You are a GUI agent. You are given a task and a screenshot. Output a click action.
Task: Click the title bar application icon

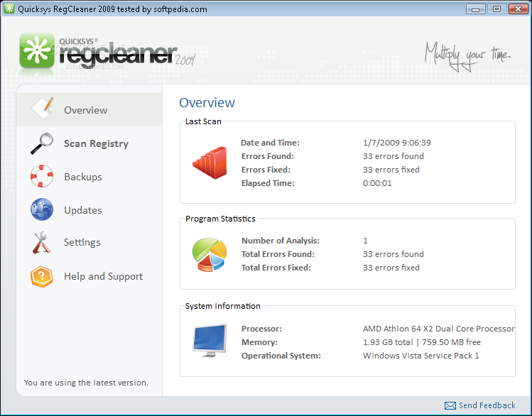(x=9, y=9)
